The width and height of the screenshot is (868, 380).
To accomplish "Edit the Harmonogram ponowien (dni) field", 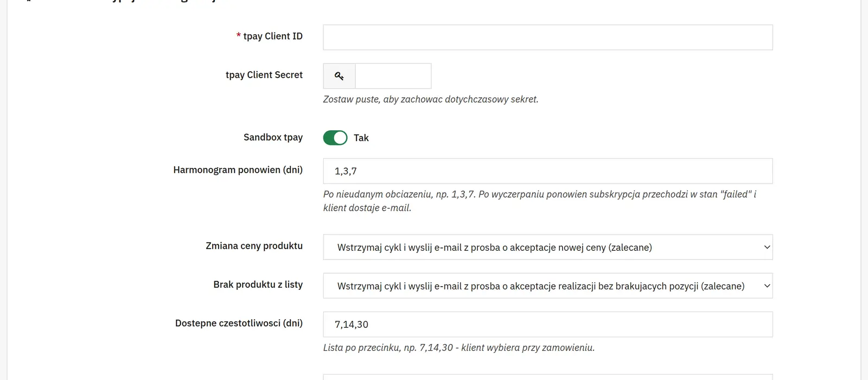I will [548, 171].
